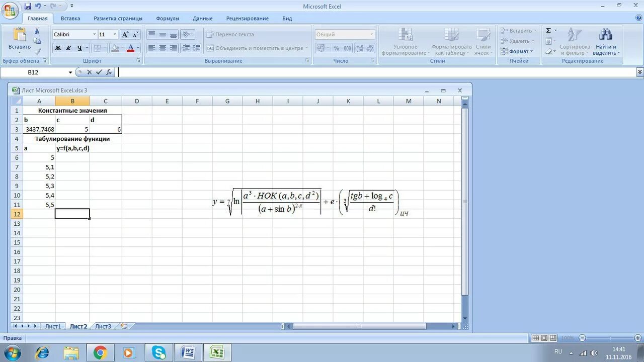Open the font size 11 dropdown
Image resolution: width=644 pixels, height=362 pixels.
coord(115,35)
